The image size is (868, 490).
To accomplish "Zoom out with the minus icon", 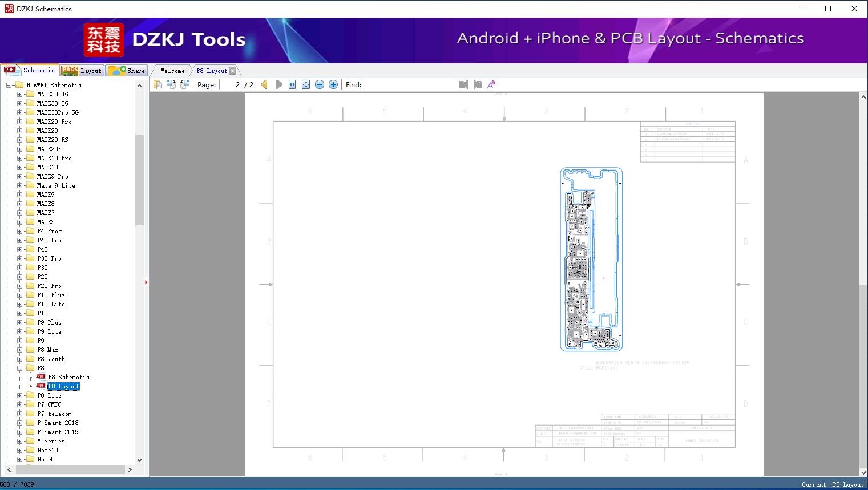I will tap(320, 84).
